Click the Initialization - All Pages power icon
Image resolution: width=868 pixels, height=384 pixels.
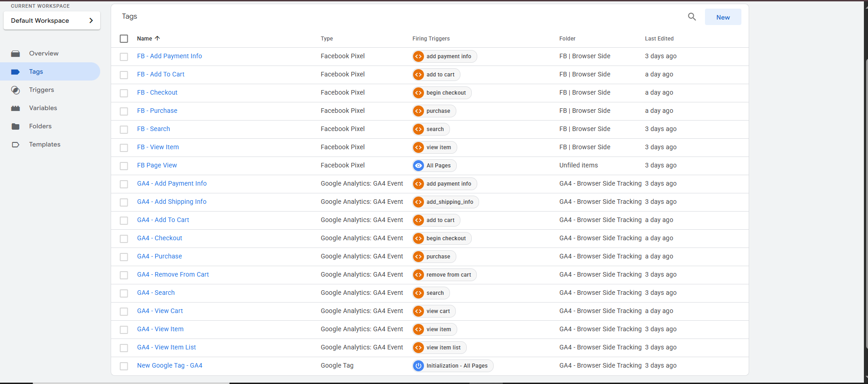point(419,366)
